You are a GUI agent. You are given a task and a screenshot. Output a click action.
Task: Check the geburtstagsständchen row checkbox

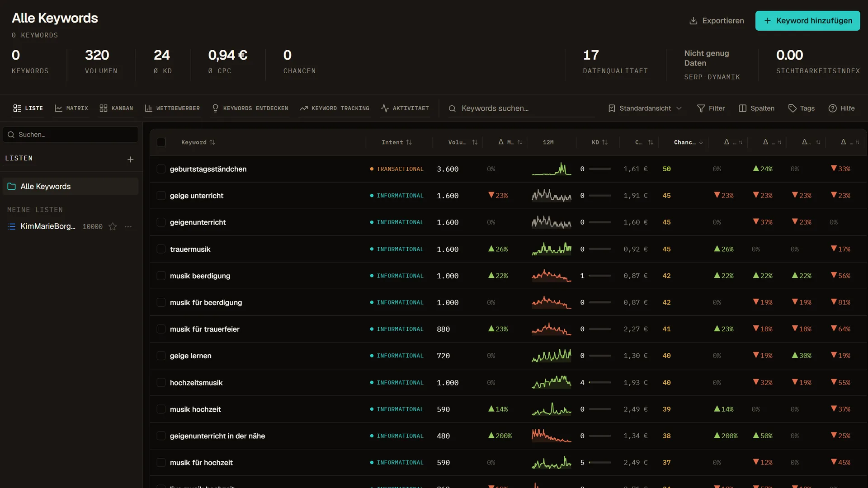(x=161, y=169)
